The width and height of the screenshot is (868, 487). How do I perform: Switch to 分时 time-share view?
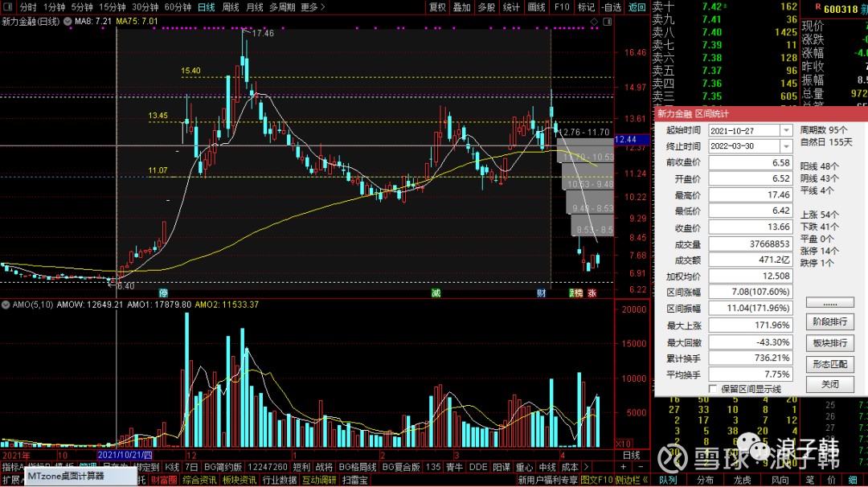pos(27,7)
